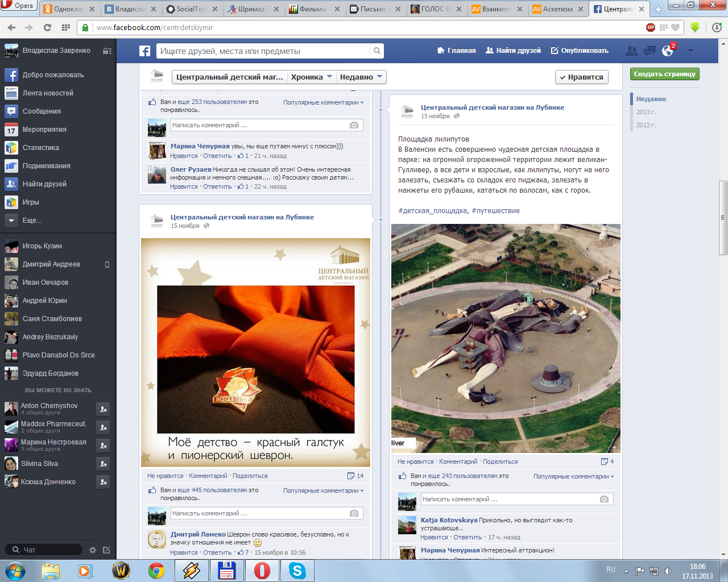Click the Facebook logo in header

[x=145, y=51]
